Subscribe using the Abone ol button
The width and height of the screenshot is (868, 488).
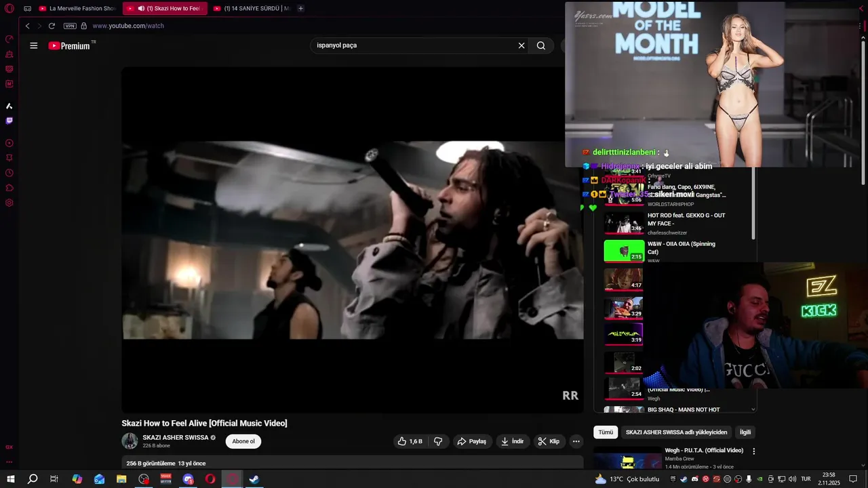coord(243,441)
